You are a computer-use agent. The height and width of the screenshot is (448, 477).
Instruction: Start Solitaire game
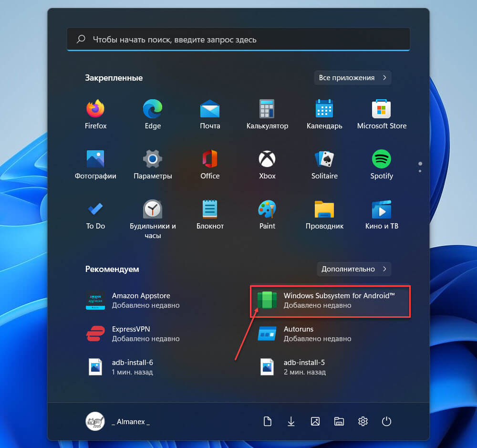click(324, 165)
